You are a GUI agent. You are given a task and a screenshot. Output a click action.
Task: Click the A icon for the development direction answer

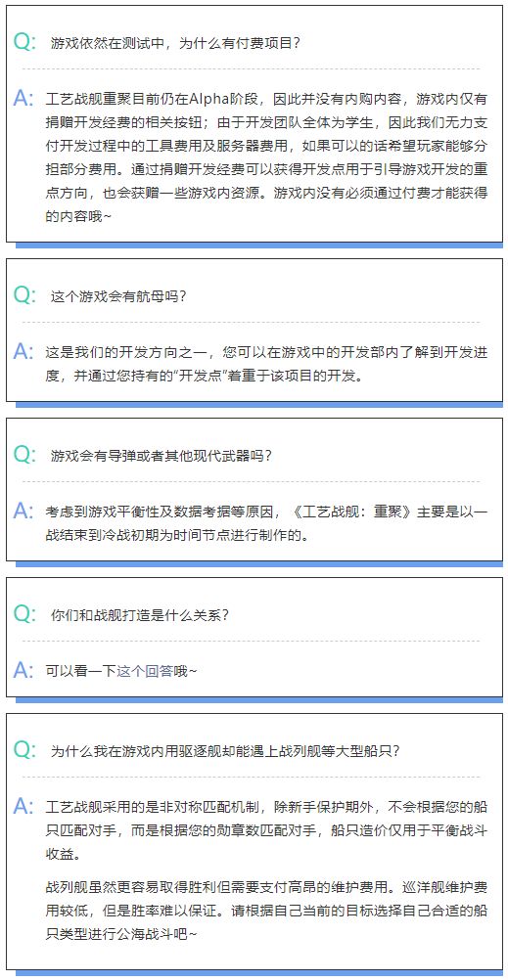click(23, 352)
